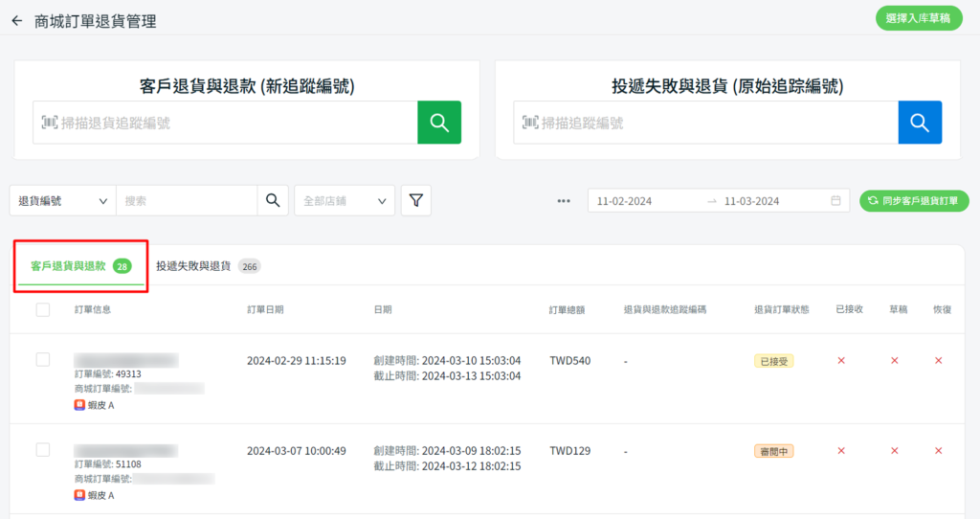The image size is (980, 519).
Task: Click the blue search button for 投遞失敗與退貨
Action: pos(920,123)
